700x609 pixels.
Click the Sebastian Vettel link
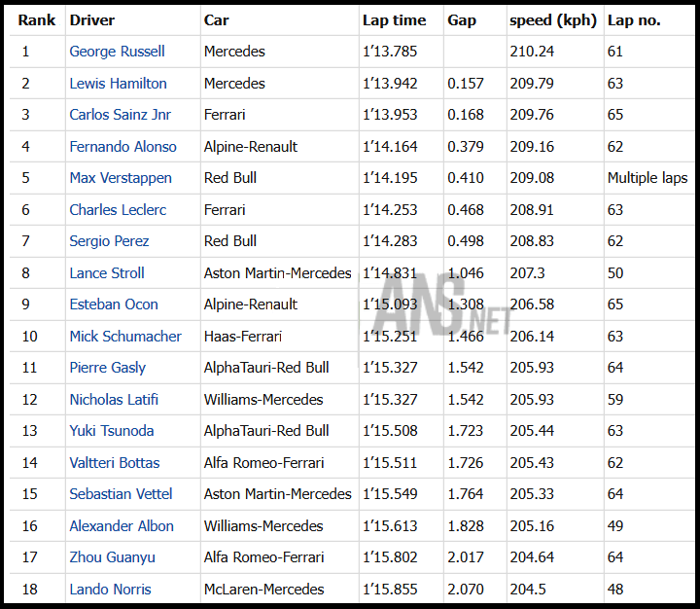coord(121,494)
